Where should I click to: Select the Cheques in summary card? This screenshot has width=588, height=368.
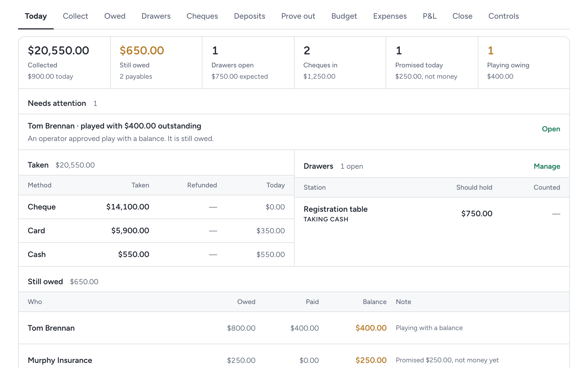340,63
